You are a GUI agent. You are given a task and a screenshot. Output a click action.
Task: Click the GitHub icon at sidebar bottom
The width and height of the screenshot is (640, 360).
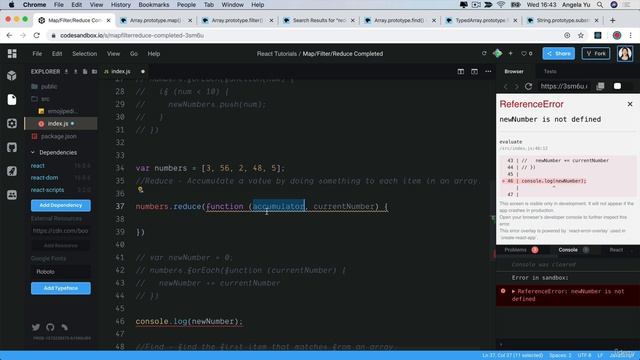[x=50, y=327]
